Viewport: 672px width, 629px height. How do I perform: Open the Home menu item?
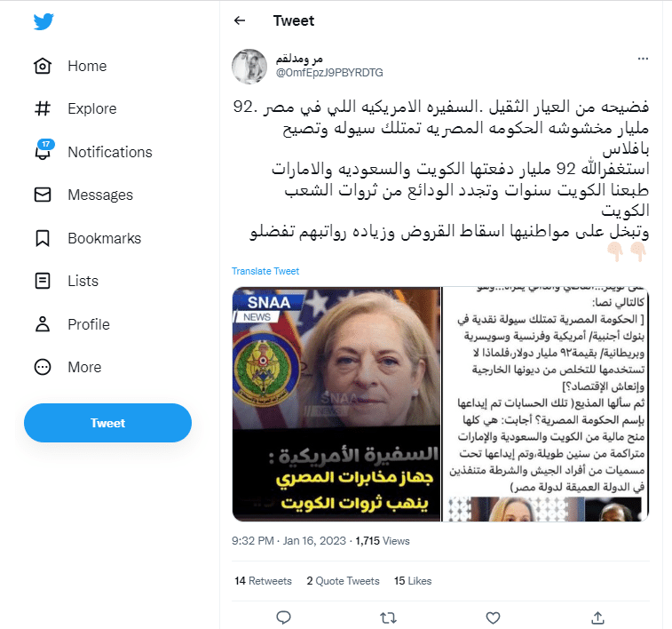[x=70, y=66]
